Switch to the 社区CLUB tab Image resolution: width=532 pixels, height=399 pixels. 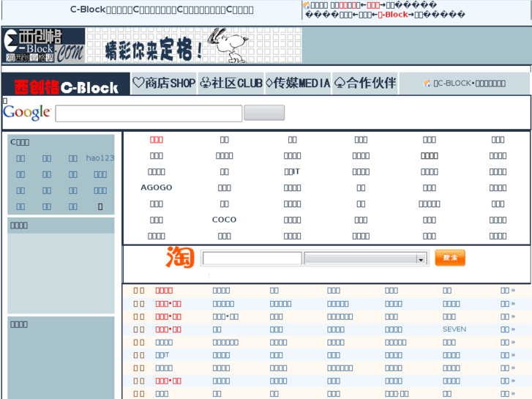pyautogui.click(x=231, y=83)
